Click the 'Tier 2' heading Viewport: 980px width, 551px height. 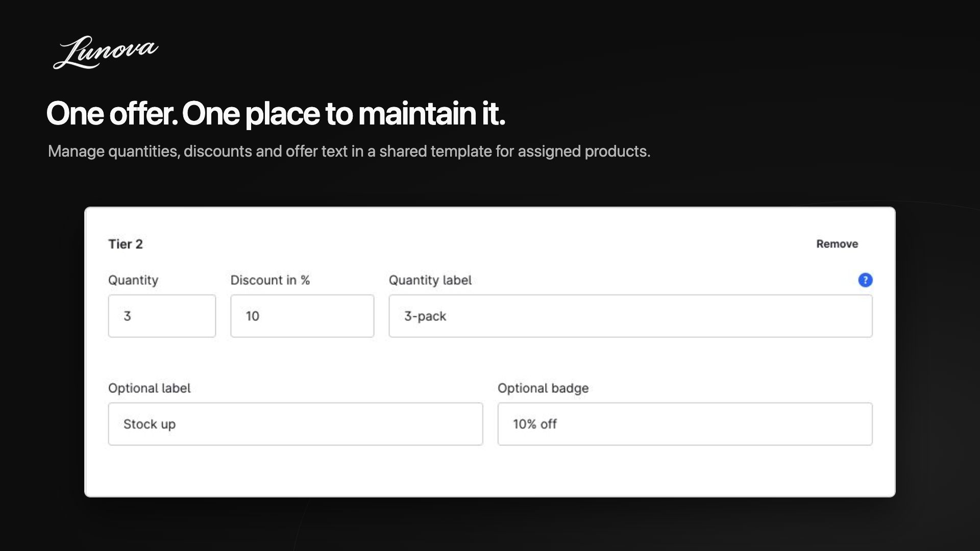[126, 244]
